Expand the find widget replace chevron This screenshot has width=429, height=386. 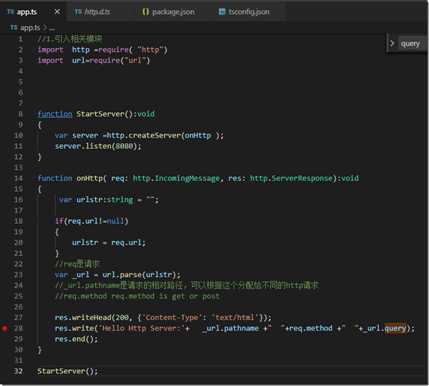pos(392,43)
